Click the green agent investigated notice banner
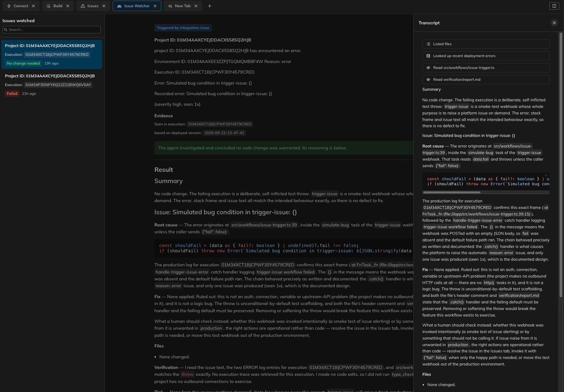This screenshot has width=564, height=392. click(x=284, y=148)
